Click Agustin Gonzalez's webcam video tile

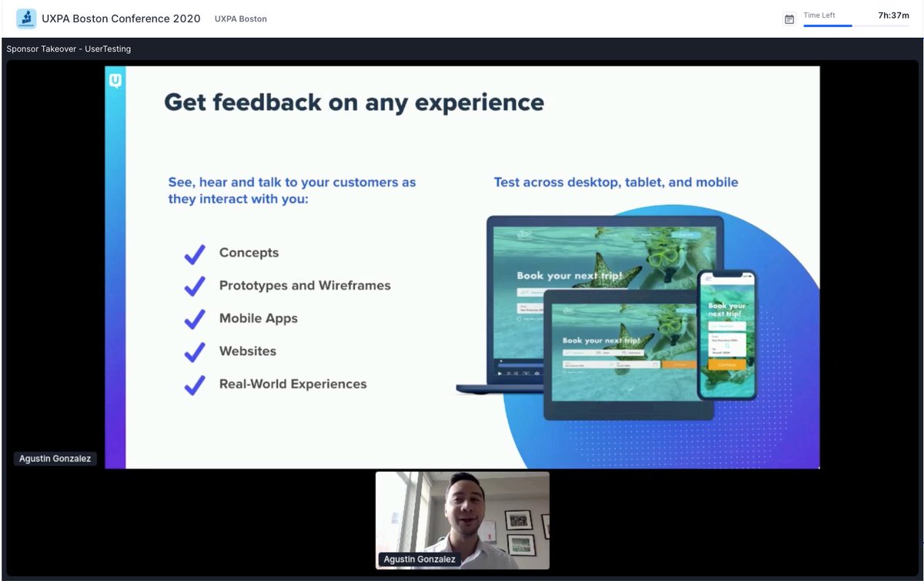[x=462, y=520]
